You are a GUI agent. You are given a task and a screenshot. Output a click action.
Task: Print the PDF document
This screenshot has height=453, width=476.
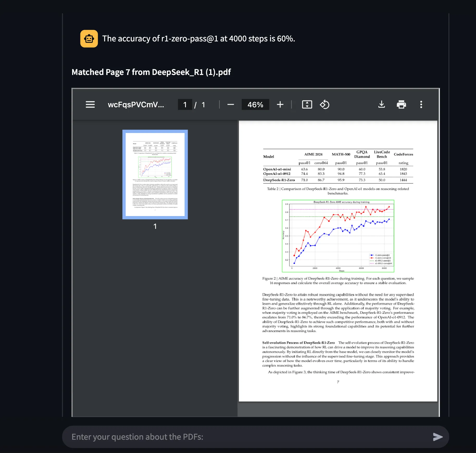point(401,105)
